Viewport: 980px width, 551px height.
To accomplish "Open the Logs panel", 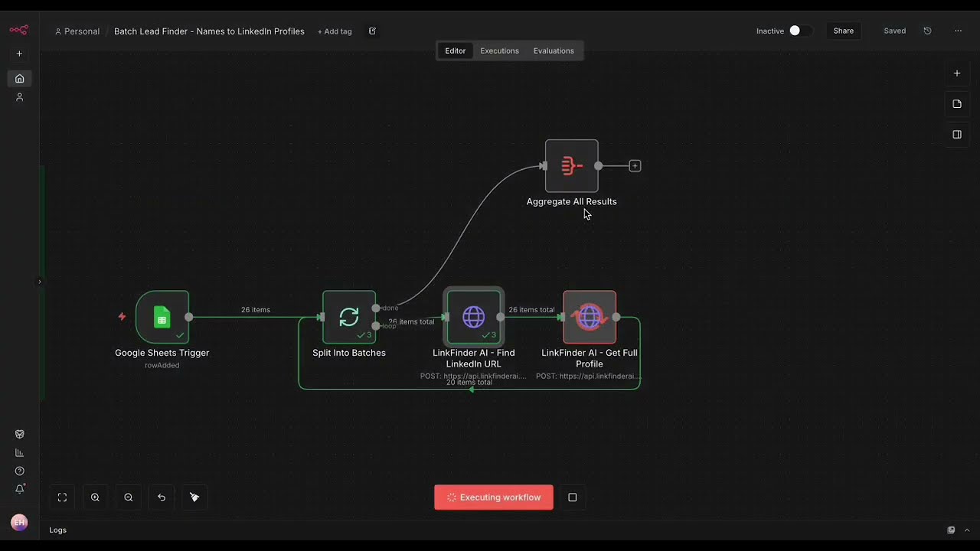I will point(58,530).
